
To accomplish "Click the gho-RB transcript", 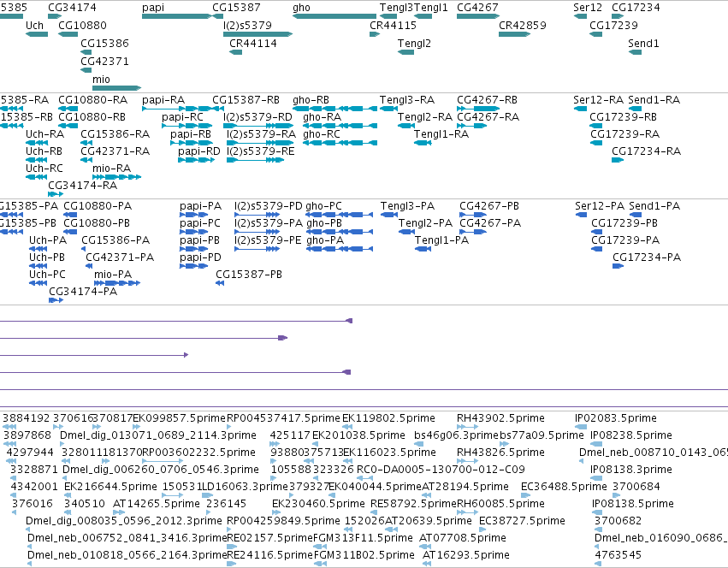I will [334, 109].
